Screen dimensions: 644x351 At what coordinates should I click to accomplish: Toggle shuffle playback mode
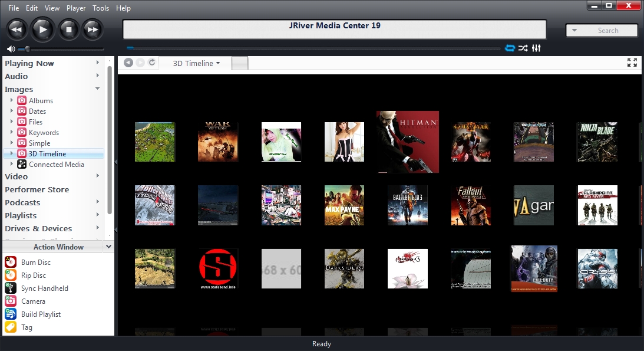[x=523, y=48]
